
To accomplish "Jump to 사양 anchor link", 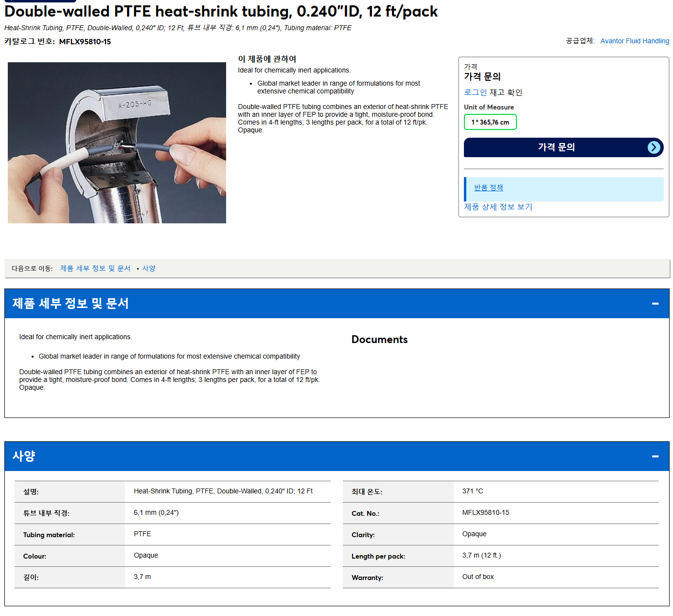I will point(149,269).
